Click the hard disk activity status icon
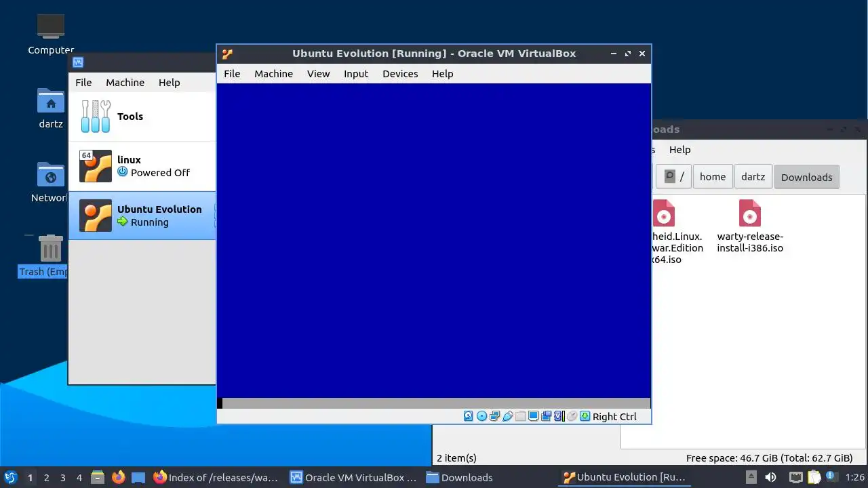Screen dimensions: 868x488 [469, 416]
